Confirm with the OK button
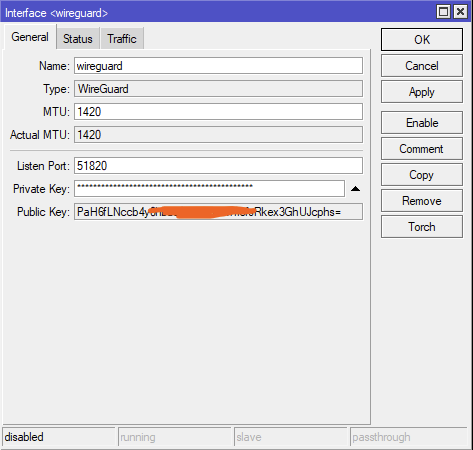Screen dimensions: 473x450 point(422,40)
